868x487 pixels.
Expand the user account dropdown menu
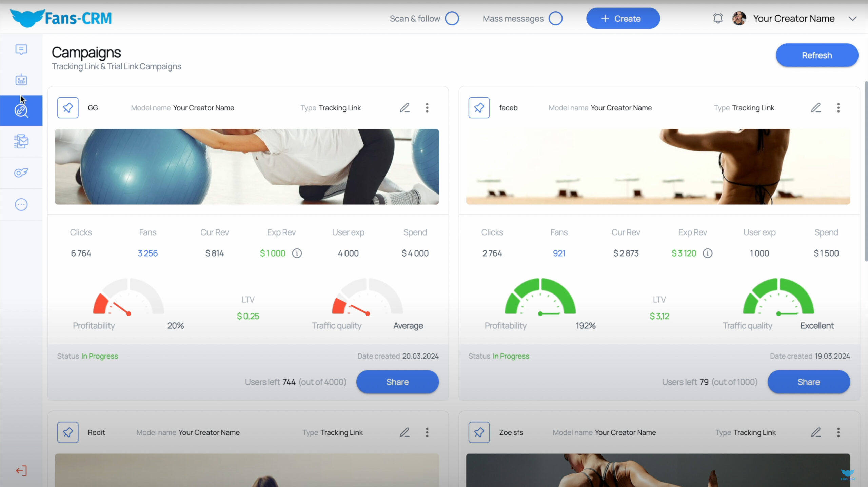tap(854, 19)
